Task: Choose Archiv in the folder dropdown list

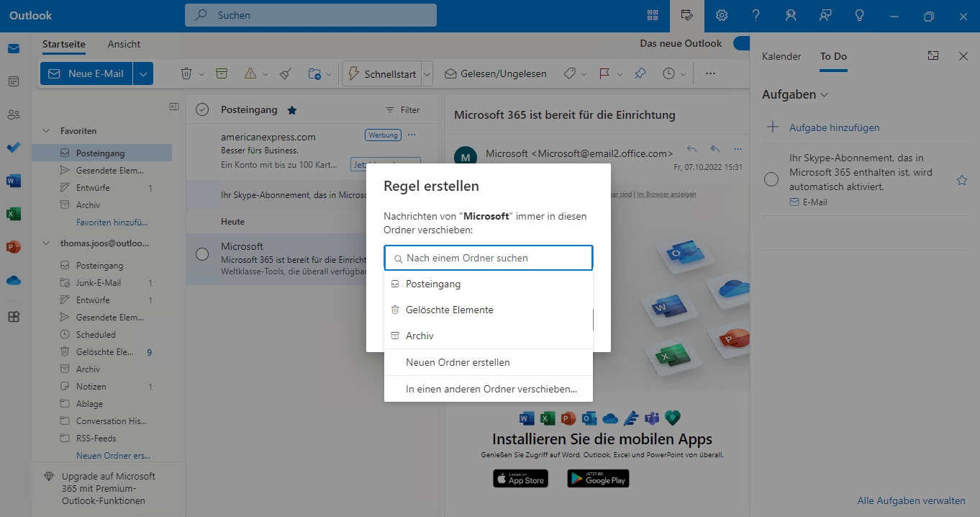Action: (419, 336)
